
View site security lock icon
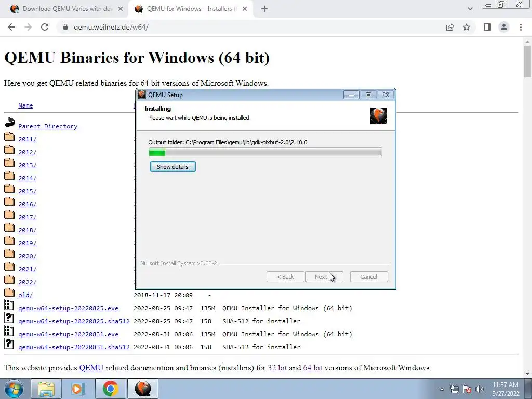pyautogui.click(x=65, y=27)
